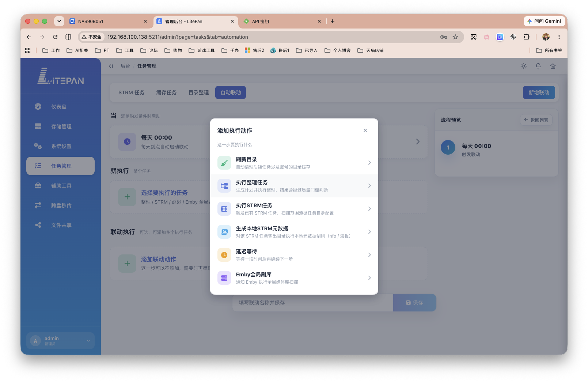588x382 pixels.
Task: Click the 保存 button
Action: (x=414, y=303)
